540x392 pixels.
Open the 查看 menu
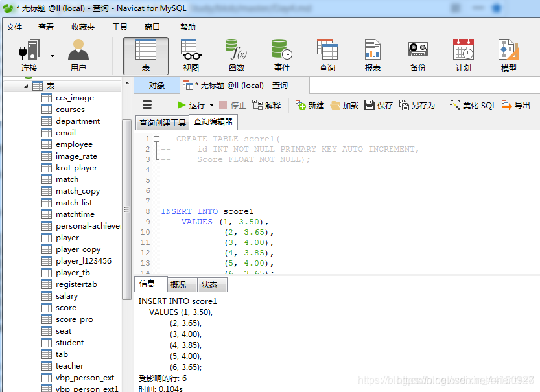point(46,27)
